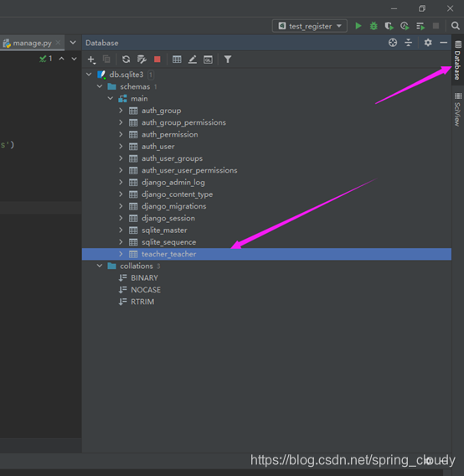Viewport: 464px width, 476px height.
Task: Collapse the schemas folder
Action: [x=100, y=86]
